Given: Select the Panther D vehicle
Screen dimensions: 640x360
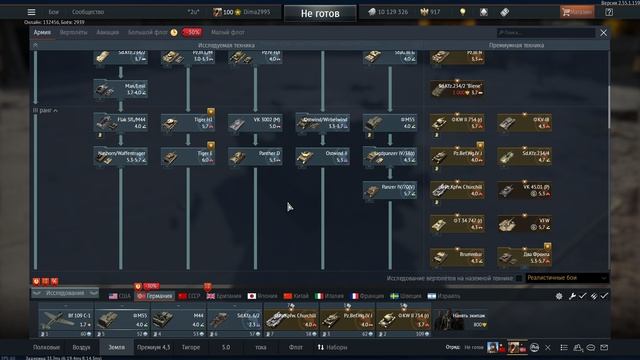Looking at the screenshot, I should pyautogui.click(x=255, y=156).
